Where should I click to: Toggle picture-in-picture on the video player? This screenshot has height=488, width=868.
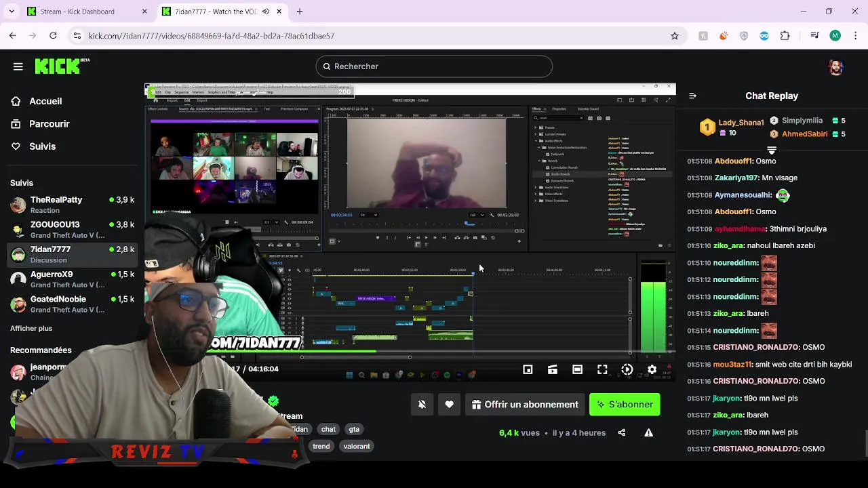pyautogui.click(x=528, y=369)
